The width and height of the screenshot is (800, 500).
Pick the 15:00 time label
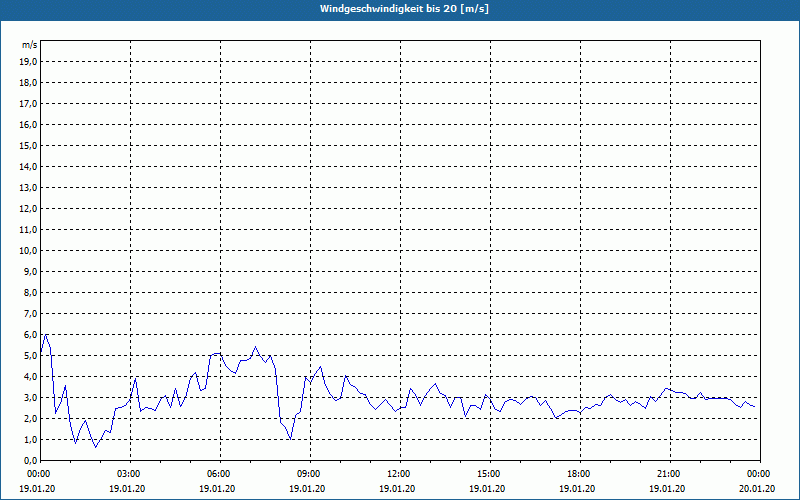490,474
